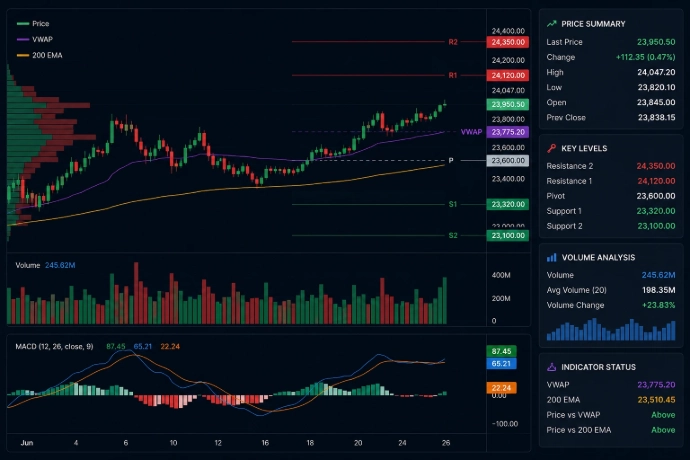Select the S2 23,100.00 support tag
690x460 pixels.
(508, 236)
